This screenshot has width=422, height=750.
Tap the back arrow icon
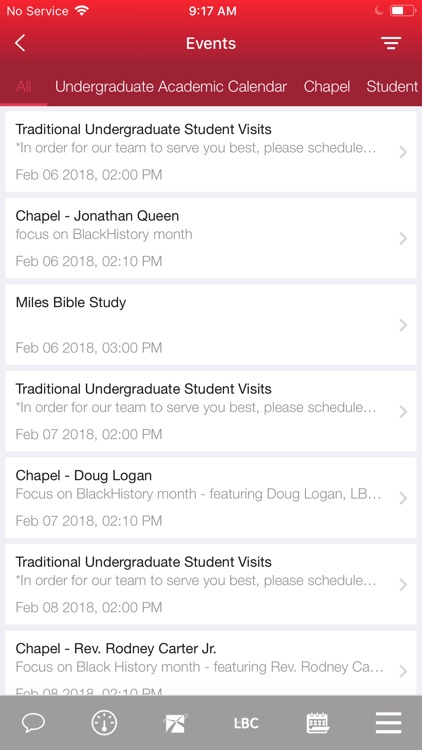pos(20,43)
